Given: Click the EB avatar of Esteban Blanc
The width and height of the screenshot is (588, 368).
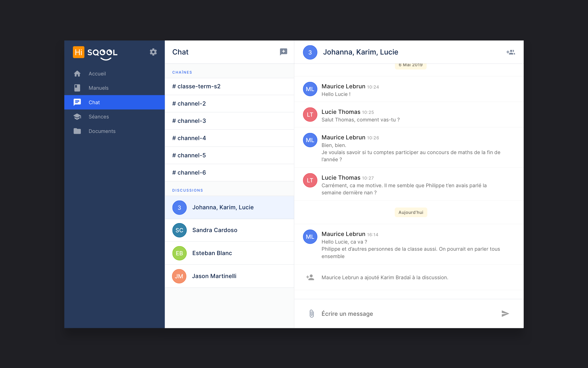Looking at the screenshot, I should pyautogui.click(x=179, y=253).
